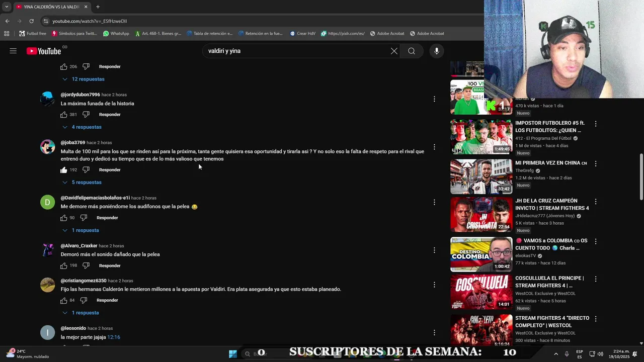Open the @leosonido channel name link
This screenshot has width=644, height=362.
click(x=73, y=328)
